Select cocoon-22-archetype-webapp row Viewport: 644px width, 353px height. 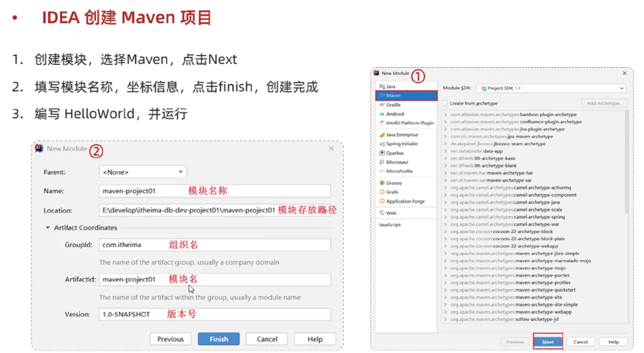pyautogui.click(x=532, y=246)
